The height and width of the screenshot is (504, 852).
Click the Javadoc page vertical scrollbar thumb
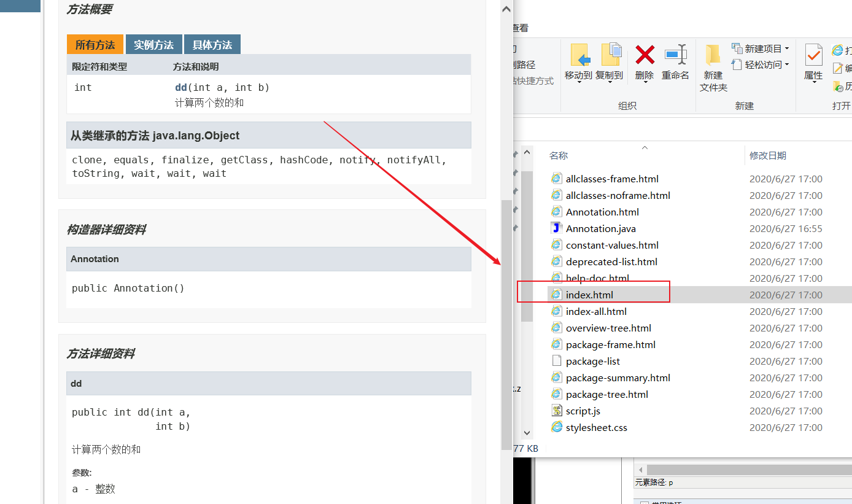click(506, 324)
